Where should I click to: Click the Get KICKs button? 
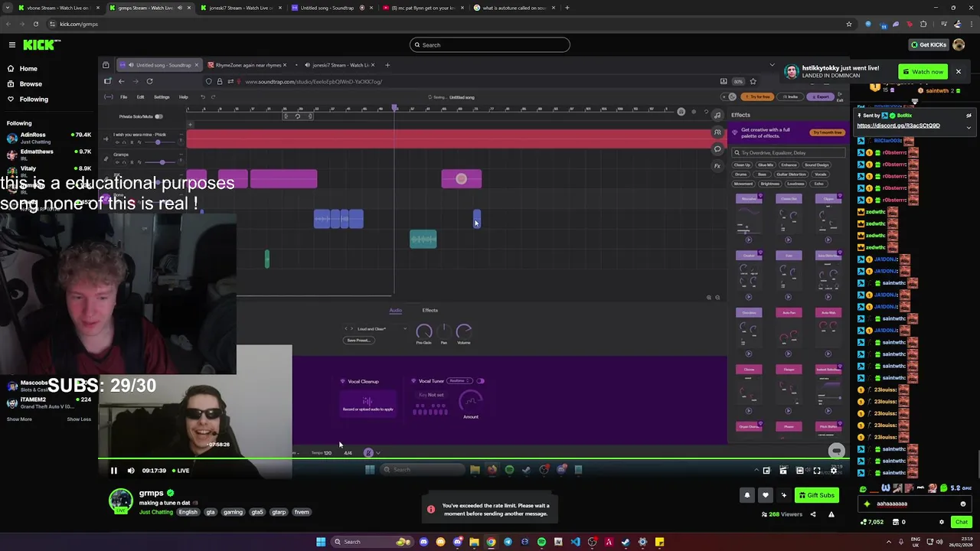click(x=929, y=44)
